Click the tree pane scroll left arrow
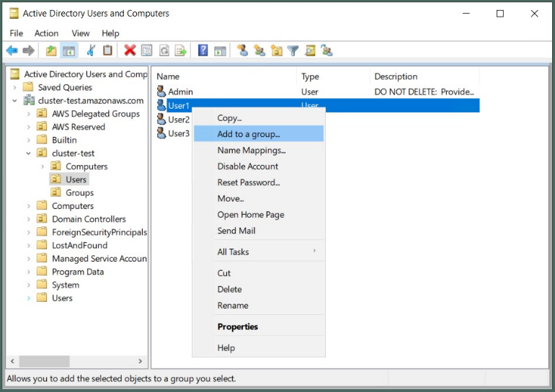Screen dimensions: 555x392 coord(12,361)
